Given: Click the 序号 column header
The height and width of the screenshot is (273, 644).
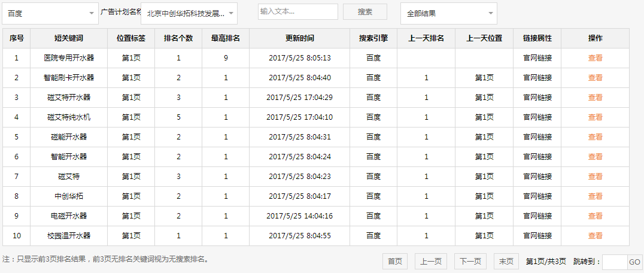Looking at the screenshot, I should pos(16,38).
